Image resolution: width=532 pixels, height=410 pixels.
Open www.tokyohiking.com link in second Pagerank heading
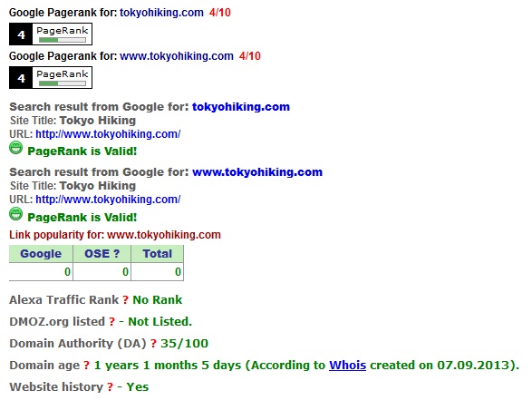[177, 56]
